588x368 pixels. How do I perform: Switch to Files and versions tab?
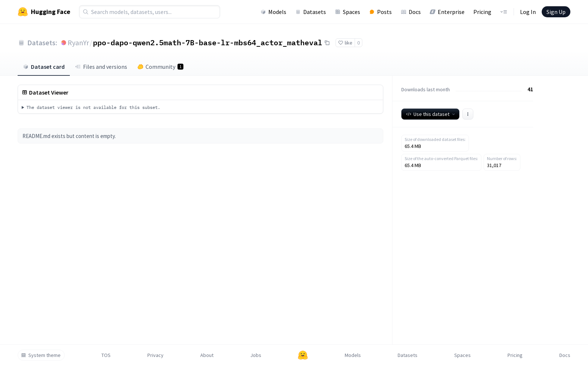pos(101,67)
